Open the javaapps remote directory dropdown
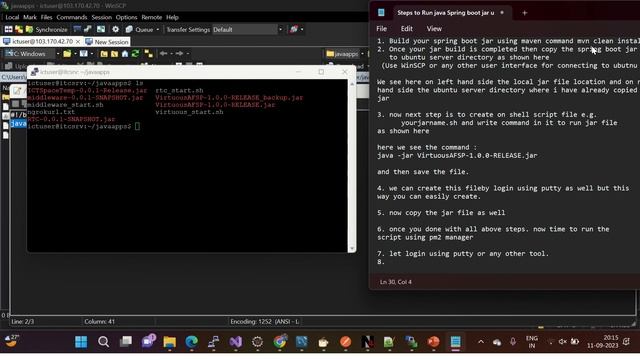The height and width of the screenshot is (360, 640). pyautogui.click(x=345, y=53)
